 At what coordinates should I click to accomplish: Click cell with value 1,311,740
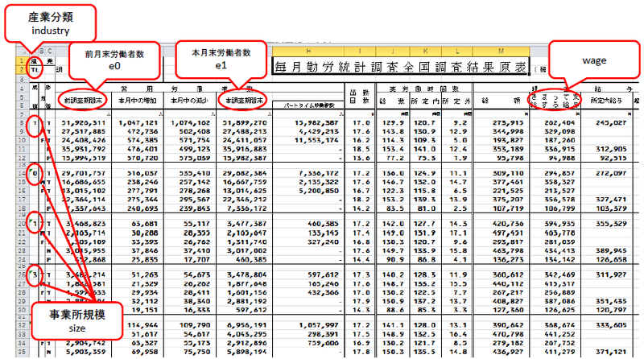(x=246, y=242)
